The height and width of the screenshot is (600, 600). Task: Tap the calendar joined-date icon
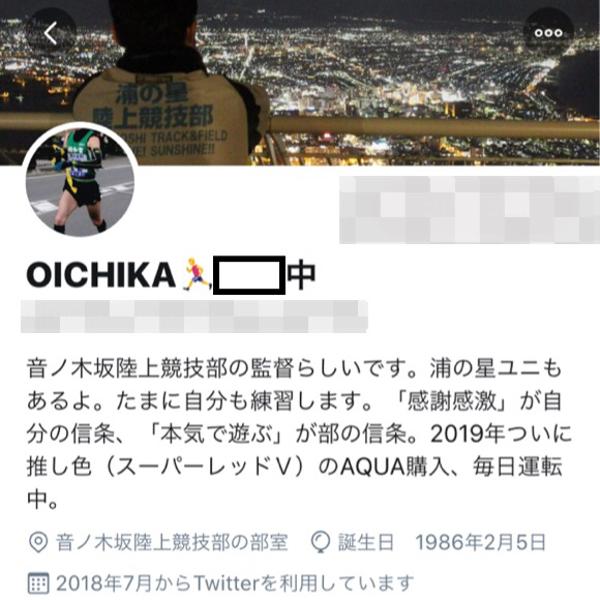point(38,584)
